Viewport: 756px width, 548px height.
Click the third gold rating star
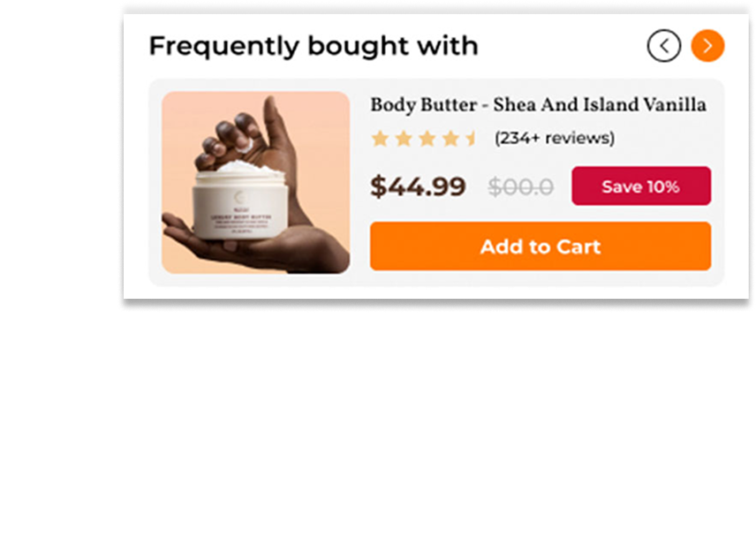(x=427, y=139)
